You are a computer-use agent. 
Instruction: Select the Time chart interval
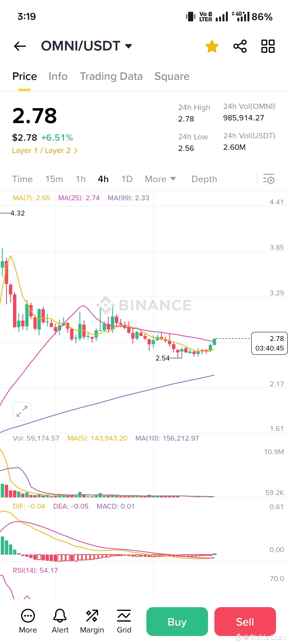[x=22, y=179]
